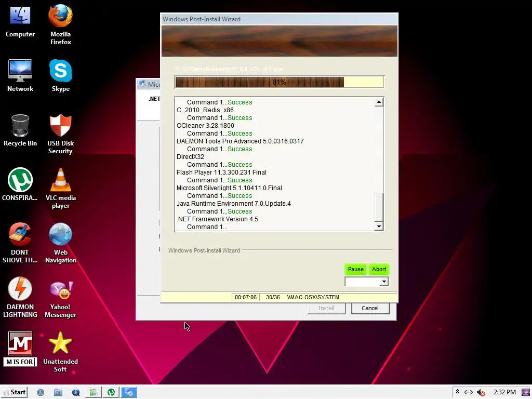Screen dimensions: 532x399
Task: Click the 81% installation progress bar
Action: pos(279,82)
